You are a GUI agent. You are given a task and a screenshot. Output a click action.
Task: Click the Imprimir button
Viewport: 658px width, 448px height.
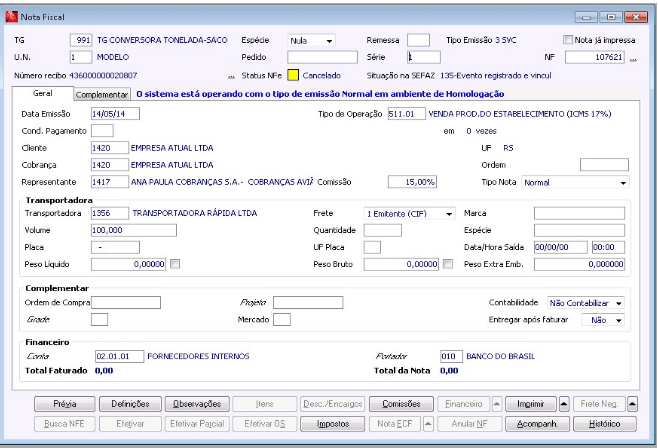coord(531,404)
